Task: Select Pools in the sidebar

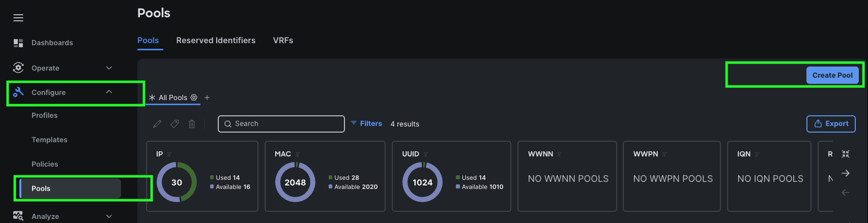Action: click(x=70, y=188)
